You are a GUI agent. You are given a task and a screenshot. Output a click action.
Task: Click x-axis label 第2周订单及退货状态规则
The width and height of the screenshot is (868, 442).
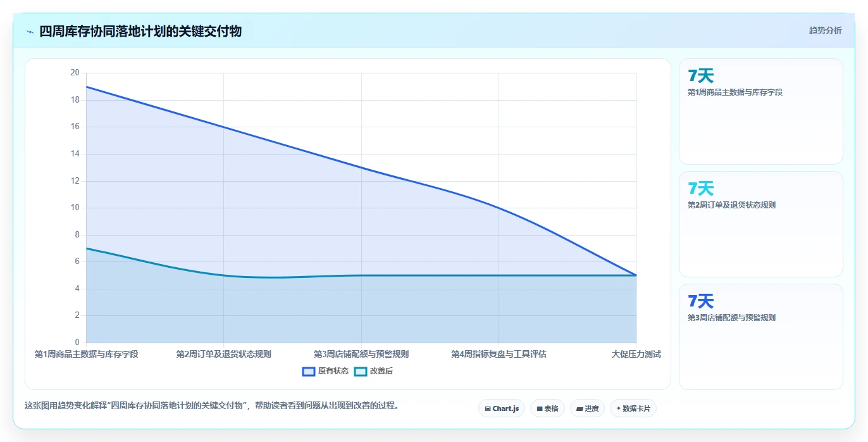(x=223, y=354)
